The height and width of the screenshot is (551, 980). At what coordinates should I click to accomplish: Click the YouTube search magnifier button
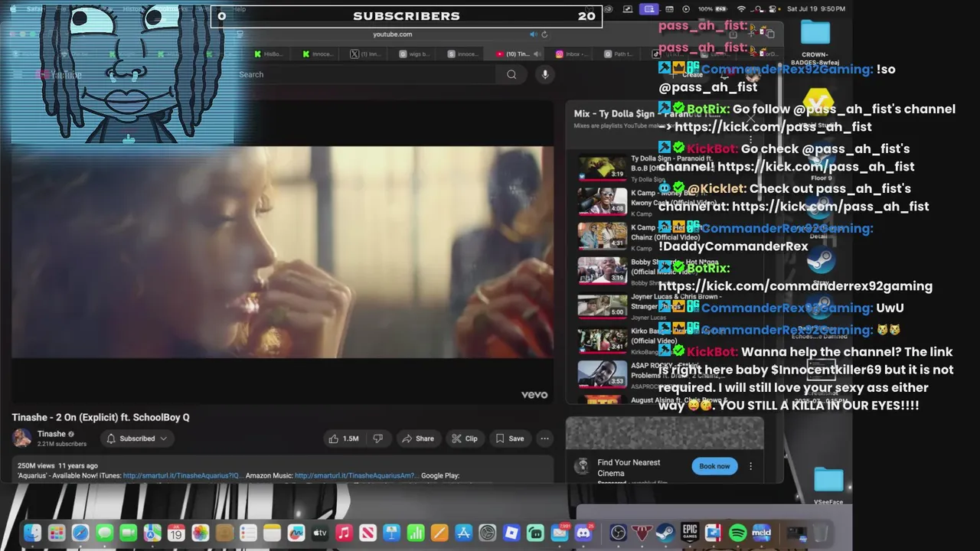click(x=511, y=74)
